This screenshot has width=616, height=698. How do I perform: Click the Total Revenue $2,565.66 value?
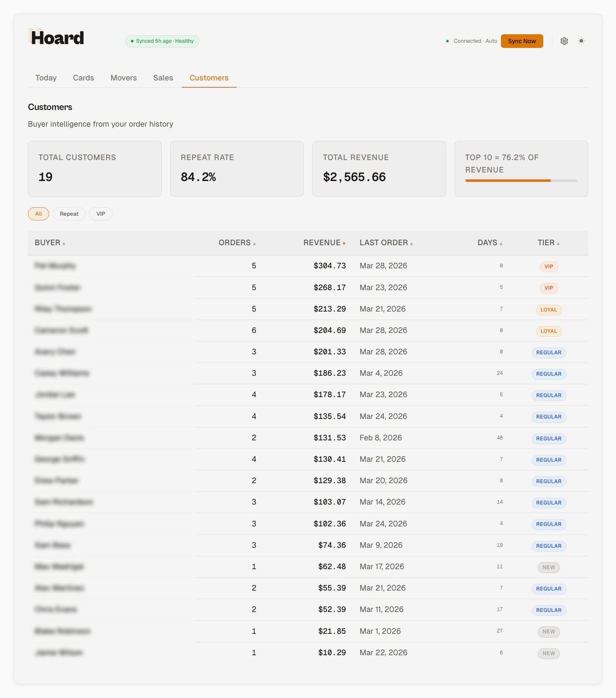(x=355, y=177)
